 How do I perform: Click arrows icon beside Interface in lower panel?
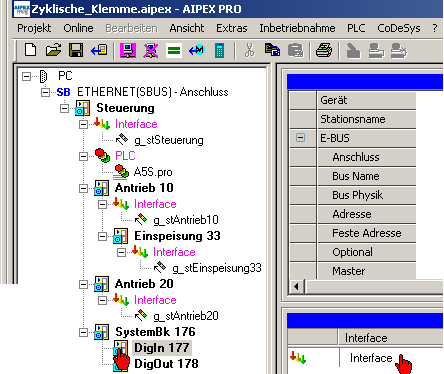click(298, 358)
